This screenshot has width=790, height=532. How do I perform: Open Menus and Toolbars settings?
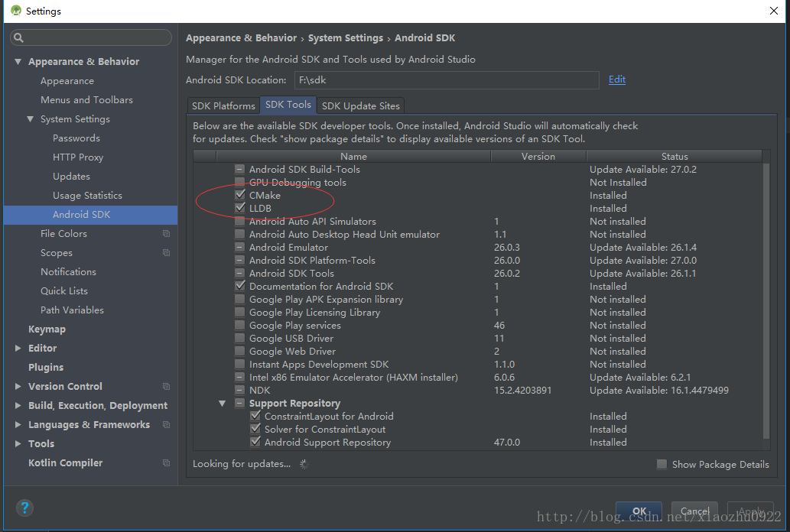pos(86,99)
